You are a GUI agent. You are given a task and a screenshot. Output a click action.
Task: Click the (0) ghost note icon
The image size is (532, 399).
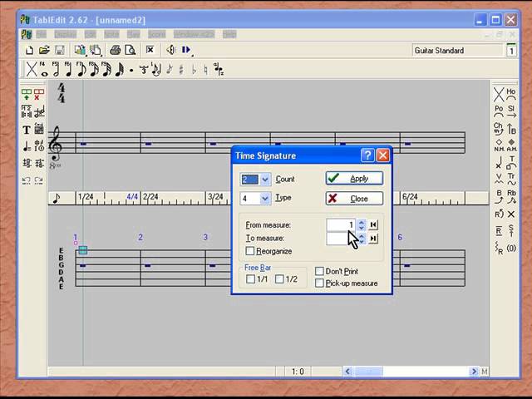pos(511,248)
